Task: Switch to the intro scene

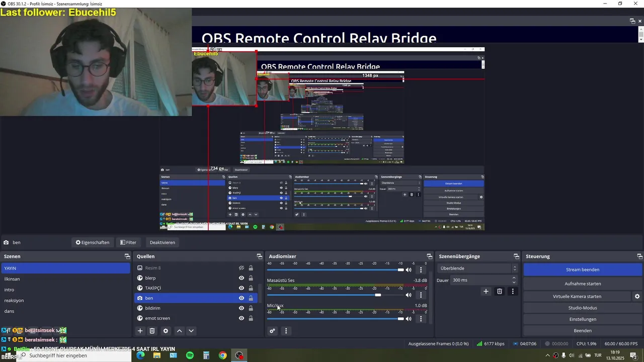Action: point(65,290)
